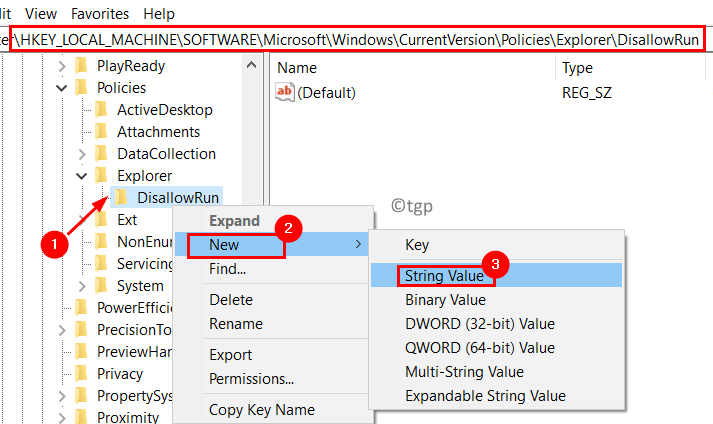Click the Ext folder icon
This screenshot has width=713, height=424.
coord(101,219)
